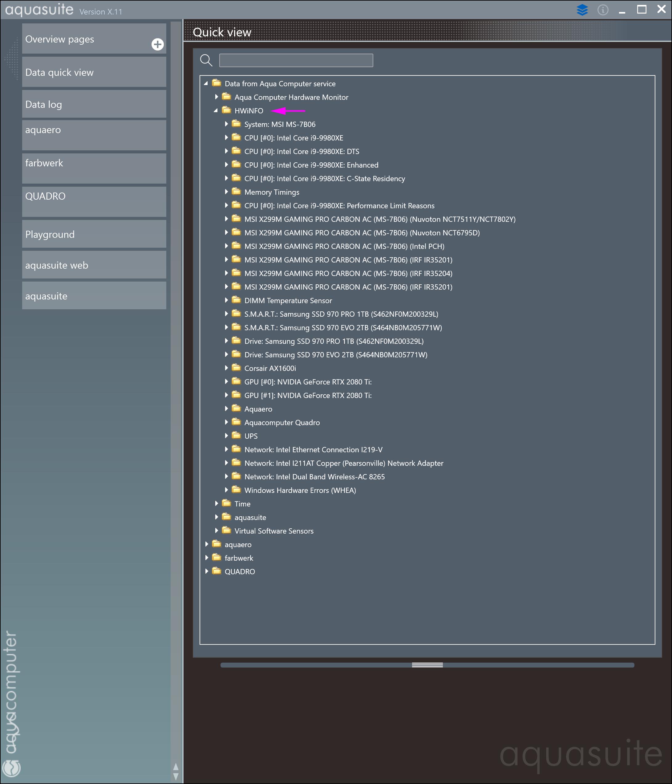
Task: Open the aquasuite web sidebar entry
Action: tap(94, 265)
